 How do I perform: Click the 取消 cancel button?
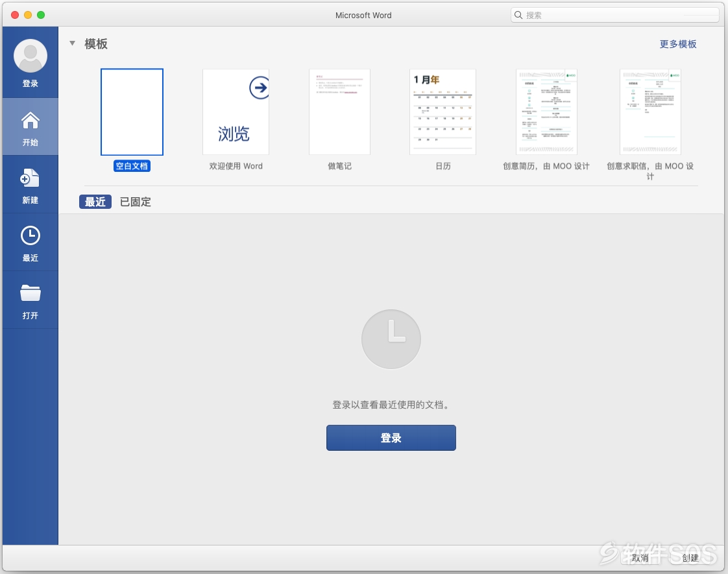tap(640, 558)
